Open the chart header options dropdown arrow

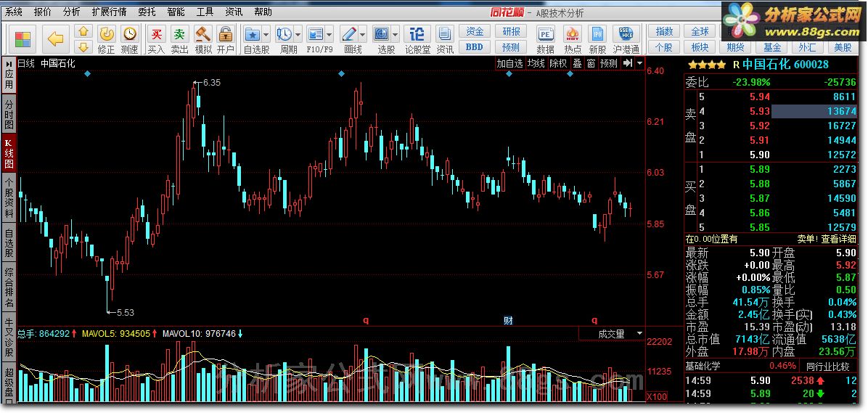[x=640, y=63]
